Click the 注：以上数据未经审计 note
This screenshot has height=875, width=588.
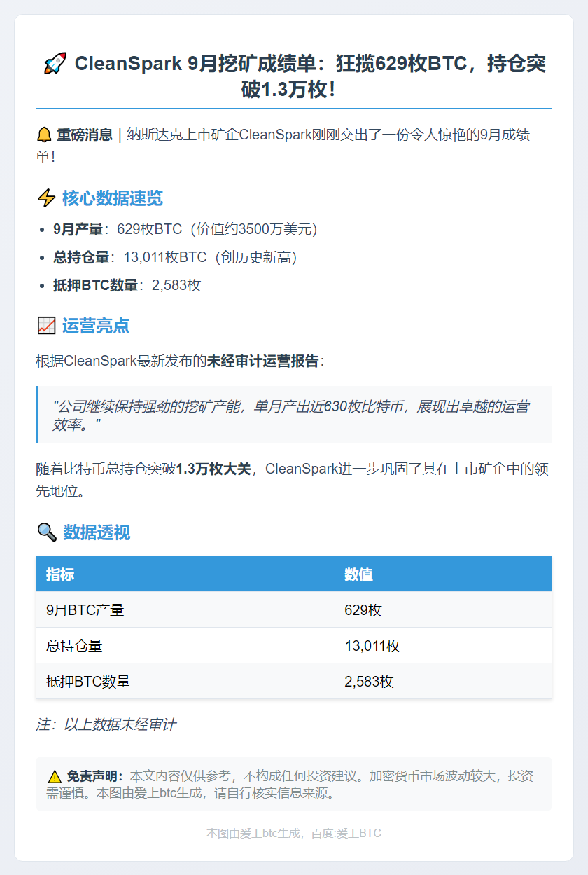point(106,724)
